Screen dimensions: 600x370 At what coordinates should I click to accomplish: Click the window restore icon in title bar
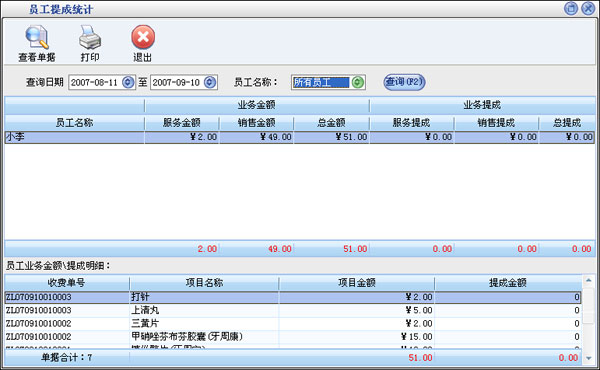pos(571,8)
